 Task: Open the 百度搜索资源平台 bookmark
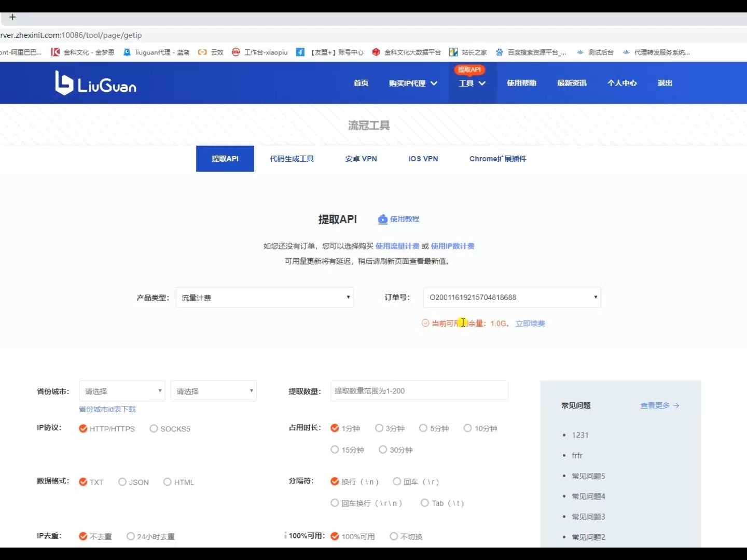pos(531,52)
